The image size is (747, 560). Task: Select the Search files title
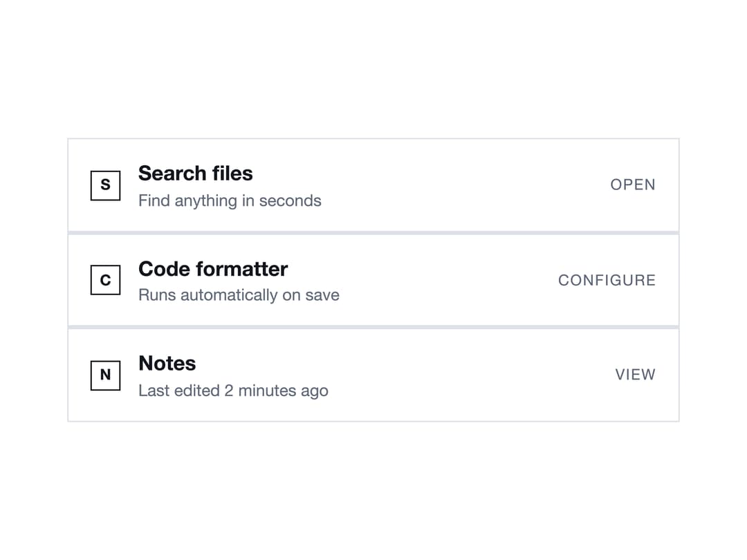click(x=195, y=174)
